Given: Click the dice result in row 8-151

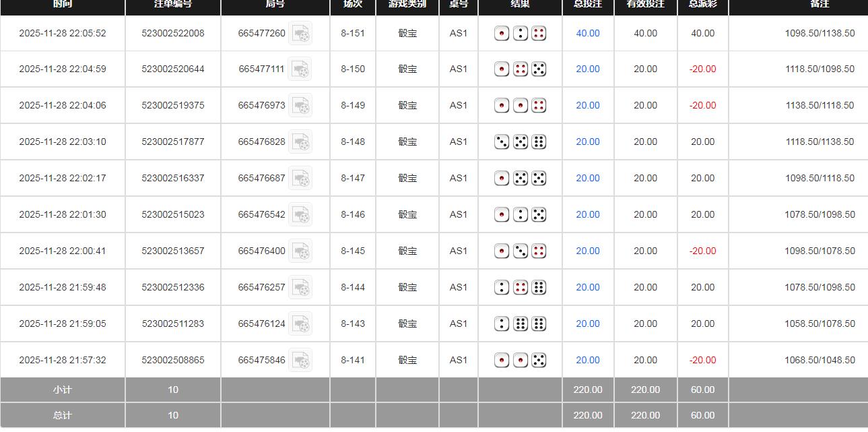Looking at the screenshot, I should click(520, 33).
